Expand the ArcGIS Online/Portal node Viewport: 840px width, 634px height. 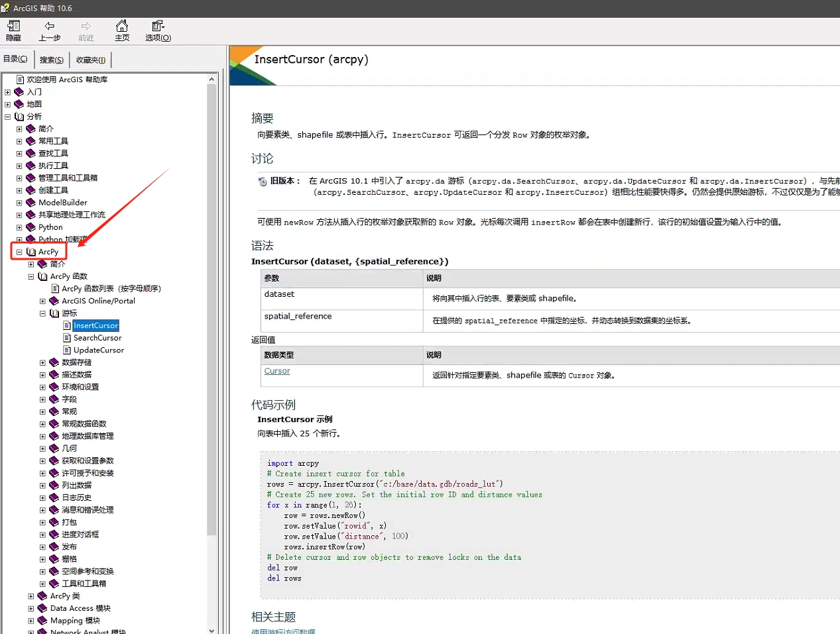pyautogui.click(x=42, y=301)
